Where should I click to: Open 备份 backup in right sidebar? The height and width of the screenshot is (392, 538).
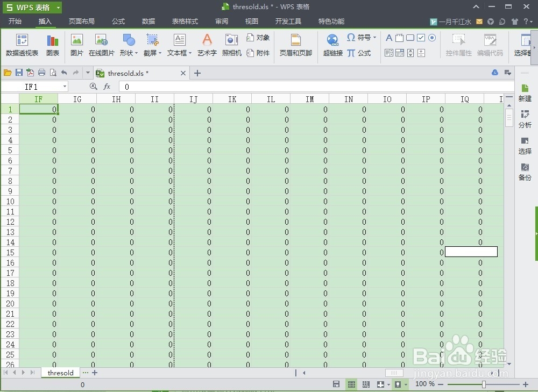tap(525, 172)
